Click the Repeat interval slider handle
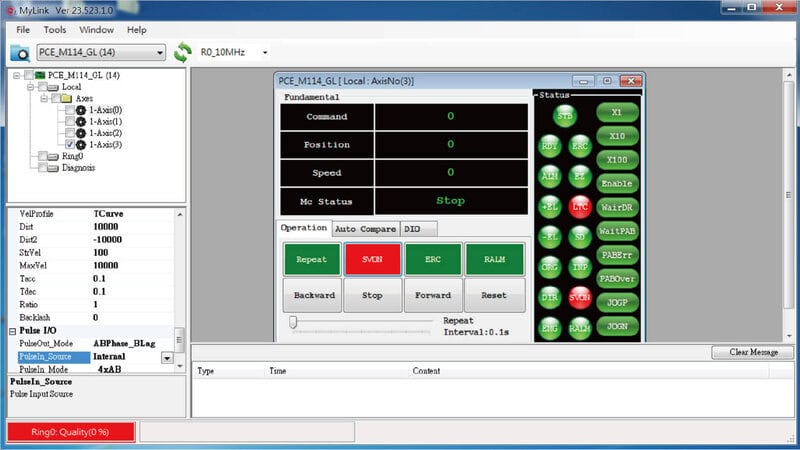 (293, 322)
